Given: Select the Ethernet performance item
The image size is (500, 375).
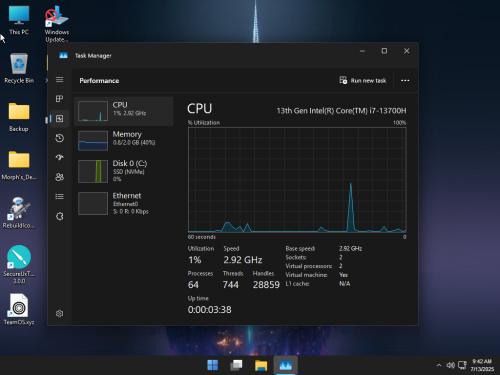Looking at the screenshot, I should [x=123, y=203].
